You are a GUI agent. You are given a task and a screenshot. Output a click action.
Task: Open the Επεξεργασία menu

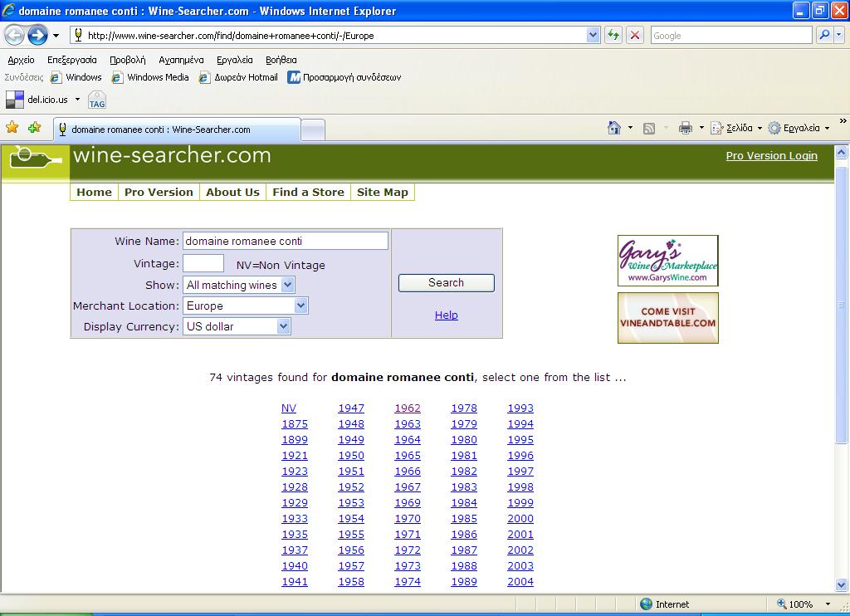[x=72, y=60]
